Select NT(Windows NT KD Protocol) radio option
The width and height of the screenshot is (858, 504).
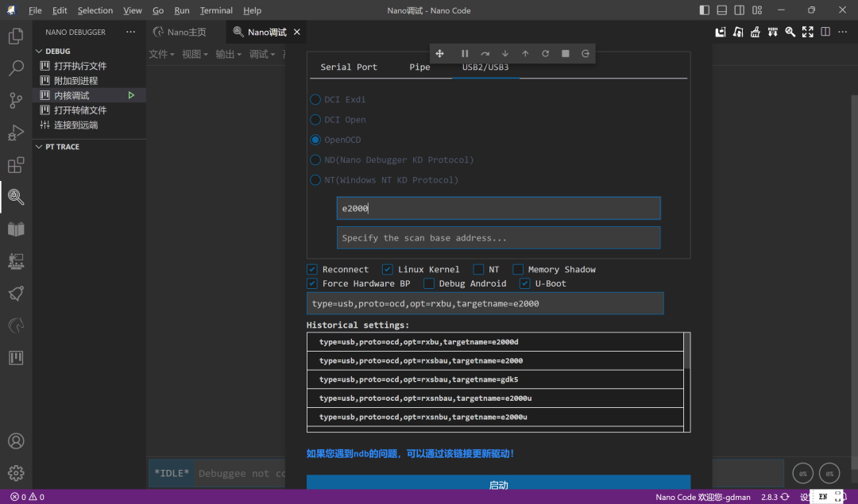tap(315, 180)
